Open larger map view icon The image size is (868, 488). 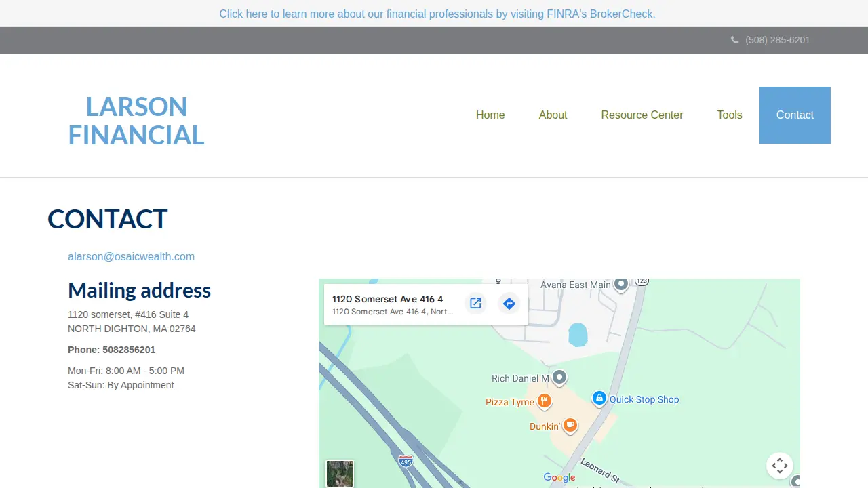[475, 304]
